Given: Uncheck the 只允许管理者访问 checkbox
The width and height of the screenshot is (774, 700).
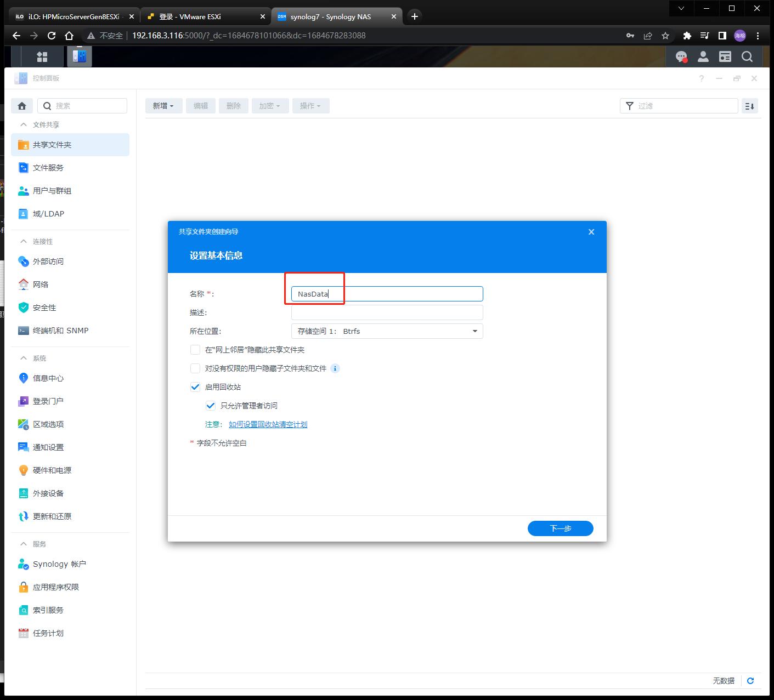Looking at the screenshot, I should [x=211, y=406].
